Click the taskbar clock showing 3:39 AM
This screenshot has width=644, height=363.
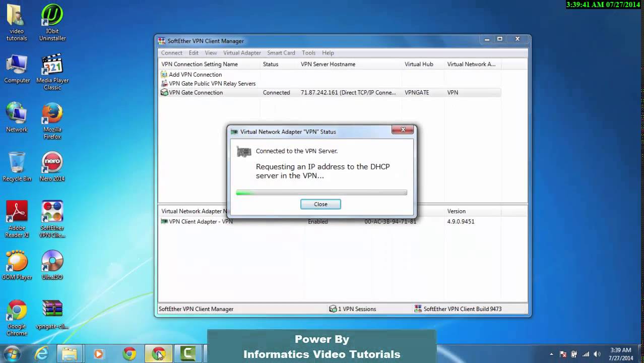(x=620, y=354)
